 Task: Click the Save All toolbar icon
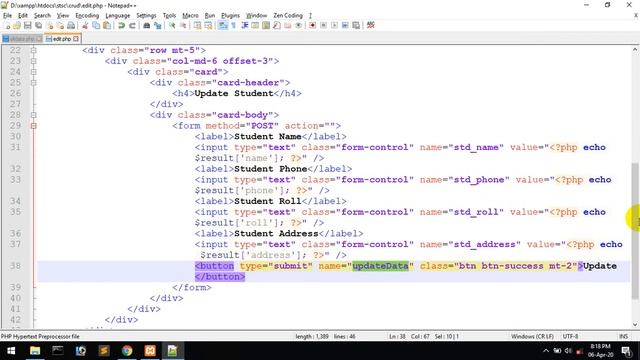coord(38,25)
